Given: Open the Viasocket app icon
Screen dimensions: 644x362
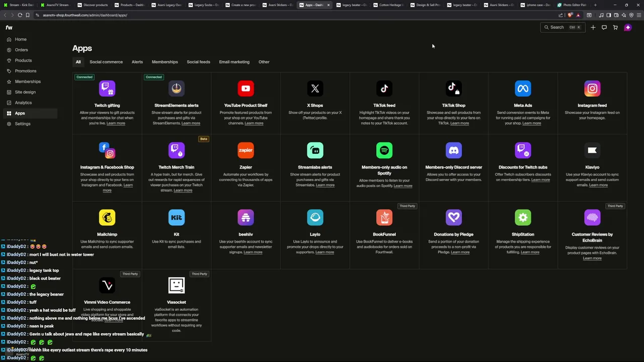Looking at the screenshot, I should (177, 285).
